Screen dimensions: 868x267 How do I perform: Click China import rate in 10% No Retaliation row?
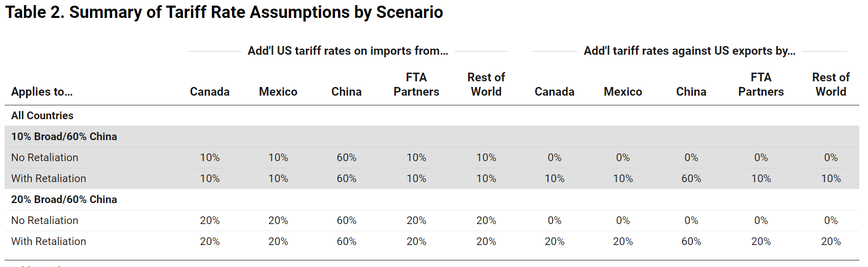point(346,158)
